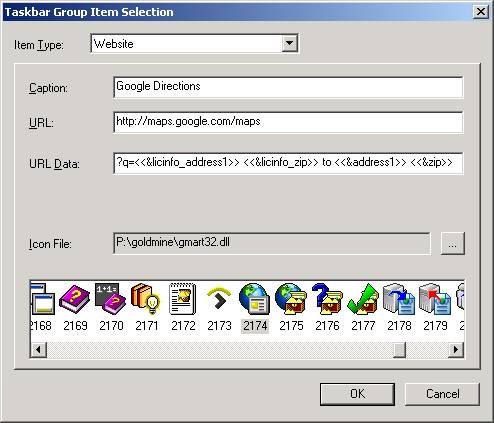Click the Cancel button
Image resolution: width=494 pixels, height=423 pixels.
442,394
